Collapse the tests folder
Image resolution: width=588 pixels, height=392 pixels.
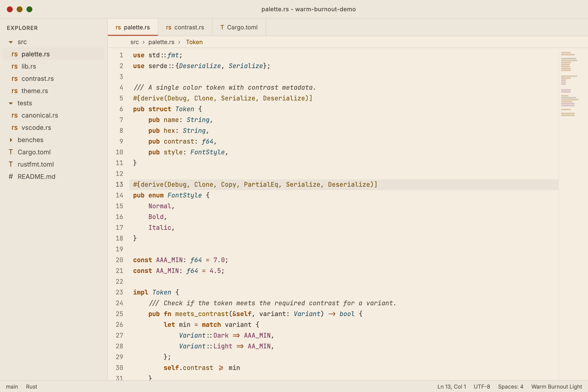pyautogui.click(x=11, y=103)
